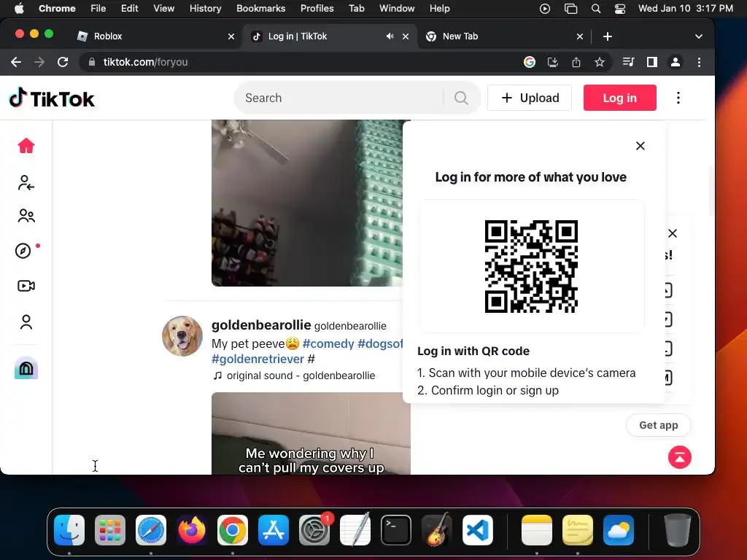Image resolution: width=747 pixels, height=560 pixels.
Task: Click the Get app button
Action: 658,425
